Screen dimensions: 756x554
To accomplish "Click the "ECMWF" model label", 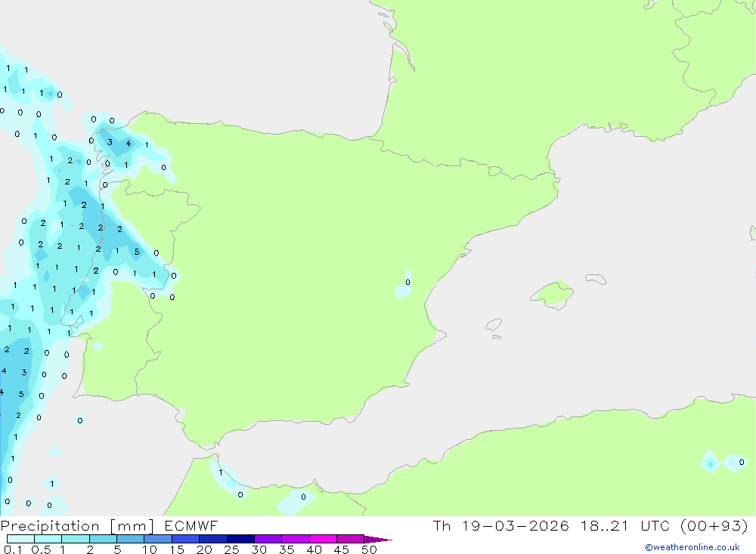I will pos(191,526).
